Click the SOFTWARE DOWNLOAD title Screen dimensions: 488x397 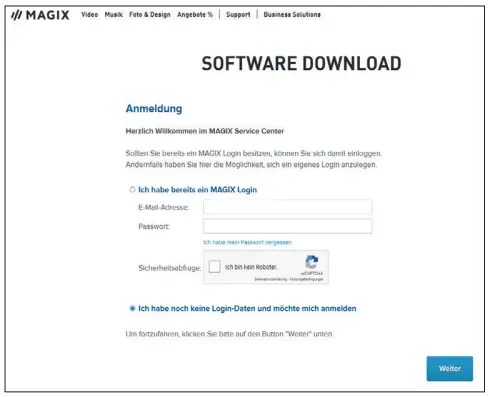(301, 63)
